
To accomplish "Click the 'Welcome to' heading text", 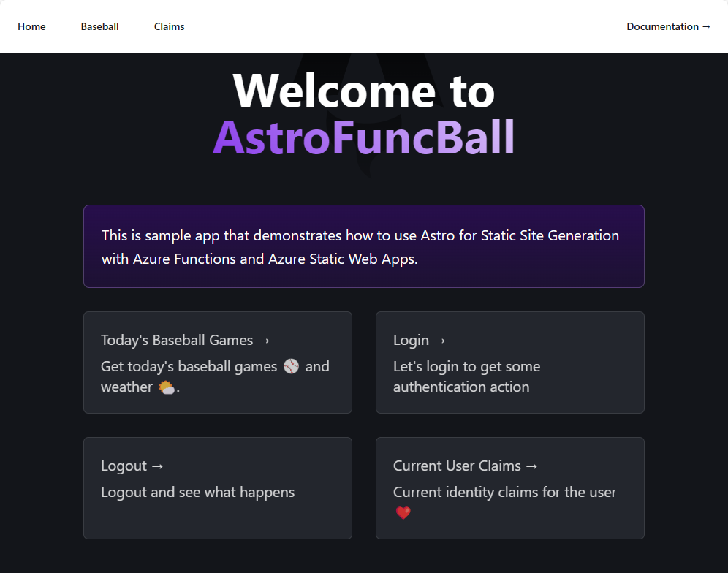I will point(363,91).
